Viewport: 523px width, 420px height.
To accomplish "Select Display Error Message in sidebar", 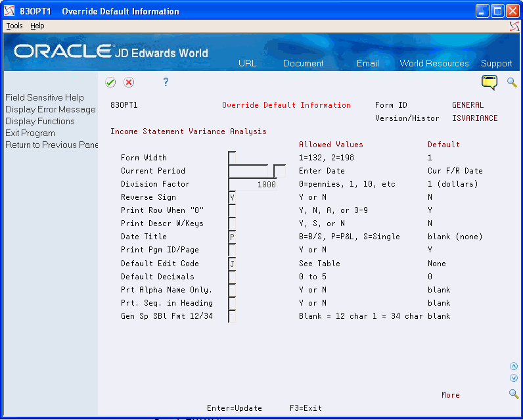I will point(51,109).
